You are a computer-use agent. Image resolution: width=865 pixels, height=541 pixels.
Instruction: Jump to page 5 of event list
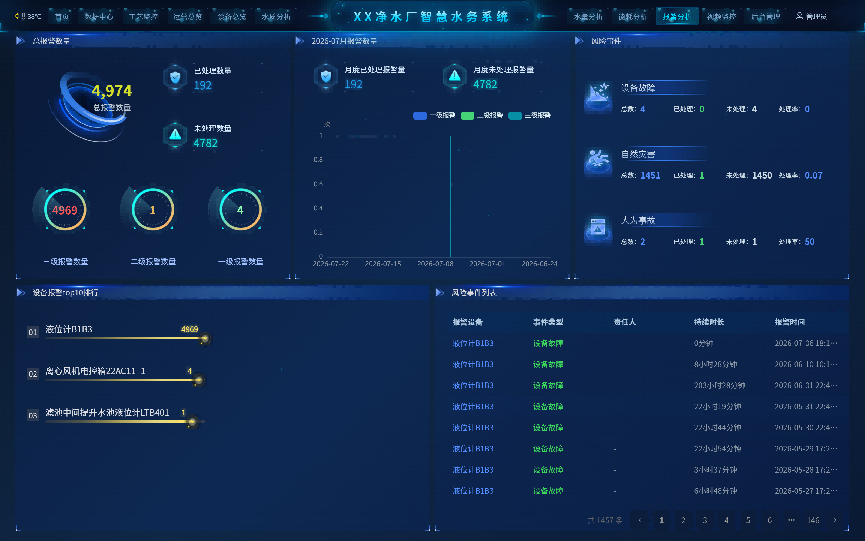748,520
